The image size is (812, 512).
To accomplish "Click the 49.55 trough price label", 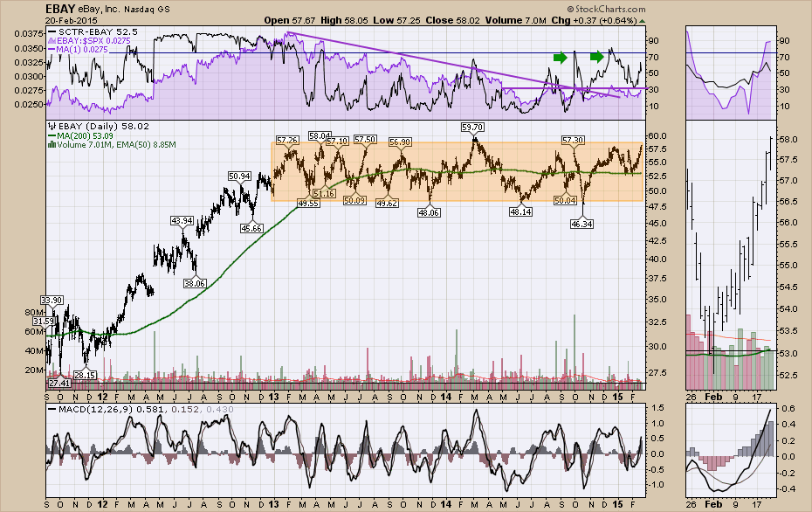I will click(x=308, y=204).
